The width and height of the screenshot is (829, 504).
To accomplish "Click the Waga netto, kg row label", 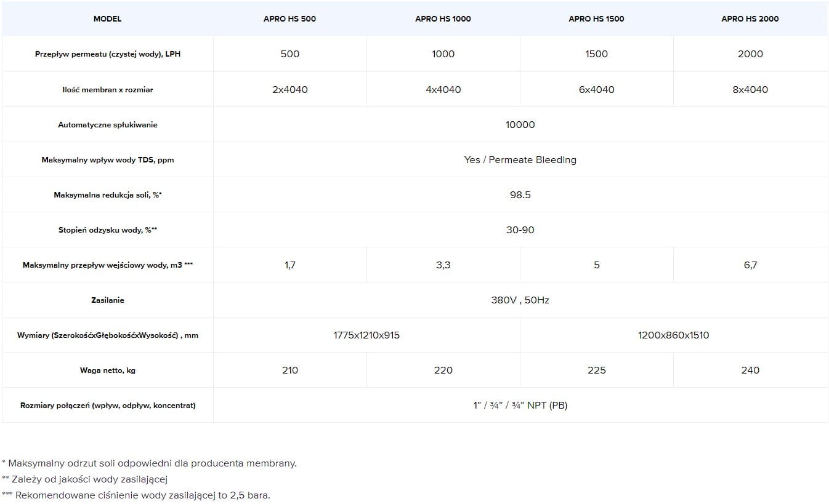I will click(108, 370).
